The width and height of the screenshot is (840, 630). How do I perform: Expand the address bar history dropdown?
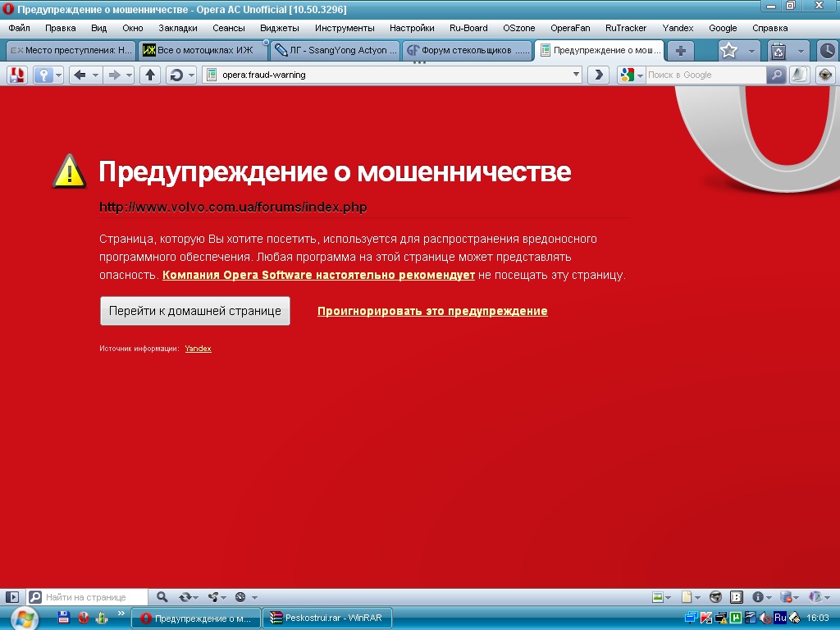[x=577, y=75]
